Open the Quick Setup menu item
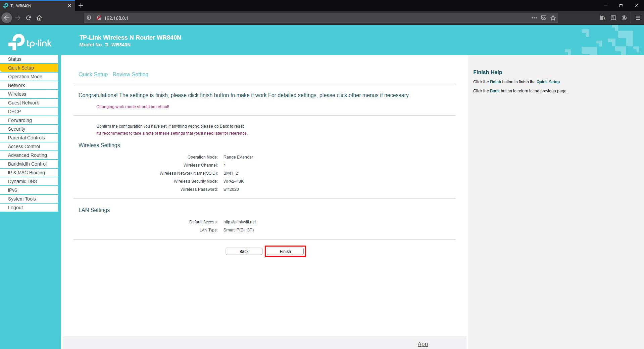This screenshot has height=349, width=644. coord(20,68)
